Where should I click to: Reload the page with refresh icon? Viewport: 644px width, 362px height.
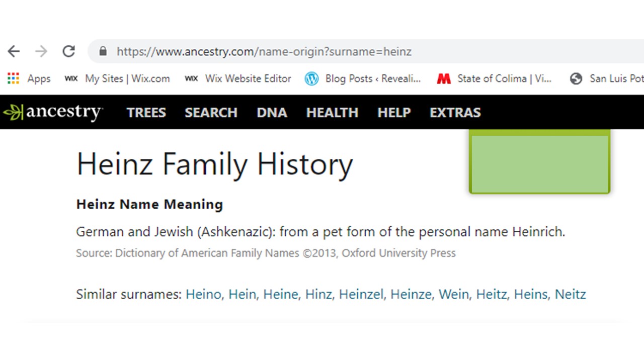tap(69, 51)
